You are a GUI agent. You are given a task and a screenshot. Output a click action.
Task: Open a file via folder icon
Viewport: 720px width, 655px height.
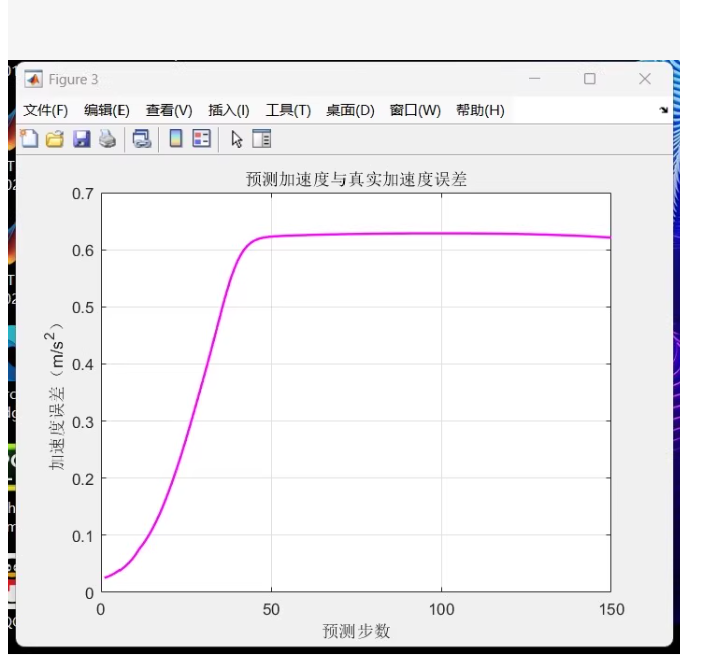pos(55,139)
